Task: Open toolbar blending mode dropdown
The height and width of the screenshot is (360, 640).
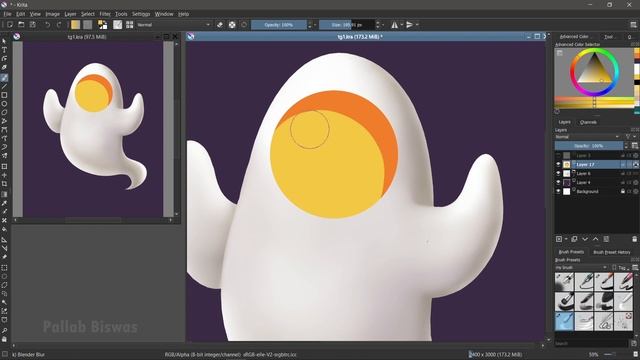Action: 174,25
